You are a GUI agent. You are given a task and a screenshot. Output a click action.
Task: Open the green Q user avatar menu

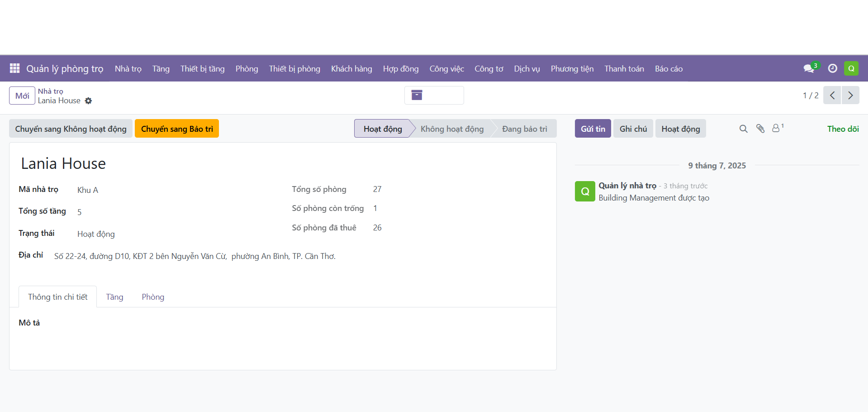tap(851, 68)
